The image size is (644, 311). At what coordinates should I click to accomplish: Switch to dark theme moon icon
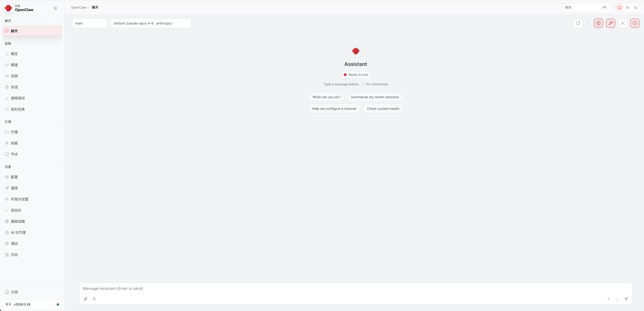pos(635,8)
